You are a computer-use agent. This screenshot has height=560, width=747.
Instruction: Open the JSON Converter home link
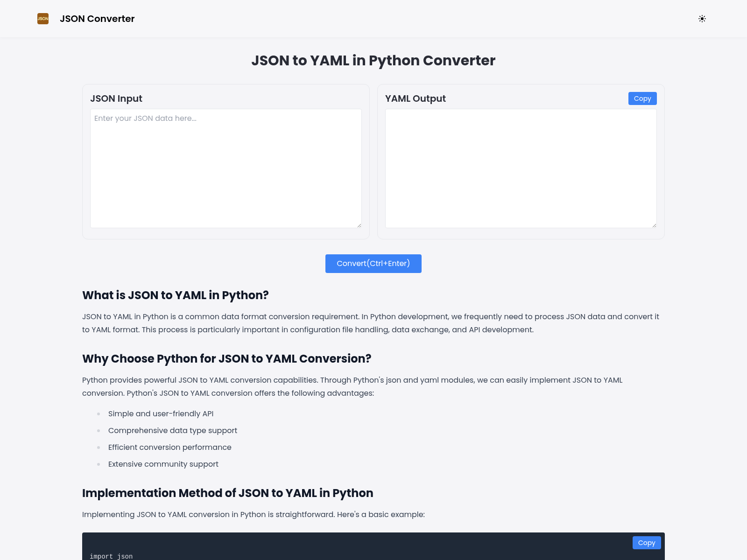97,19
